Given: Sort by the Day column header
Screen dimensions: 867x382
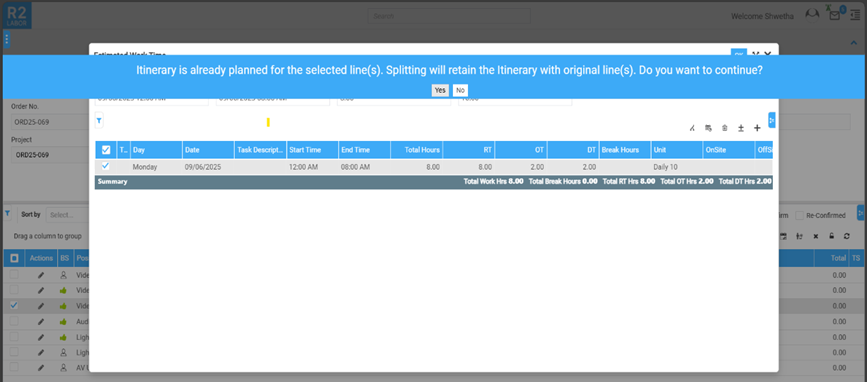Looking at the screenshot, I should click(156, 150).
